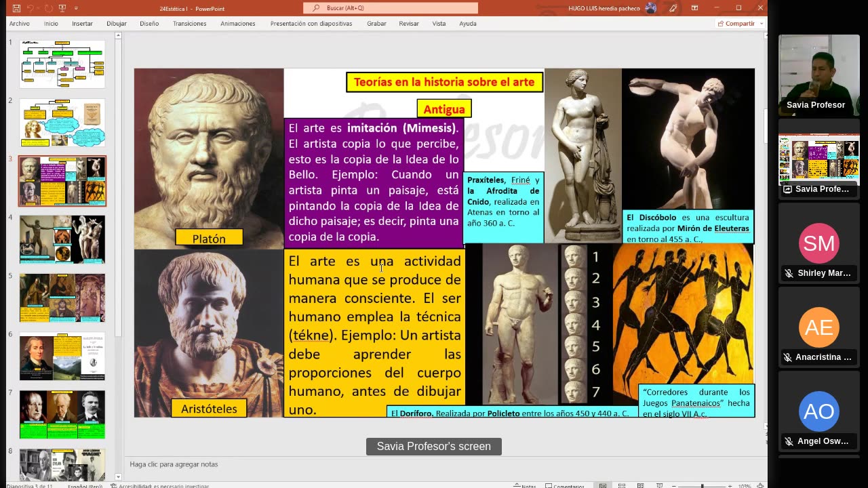Toggle the Notas pane button
The height and width of the screenshot is (488, 868).
coord(525,485)
